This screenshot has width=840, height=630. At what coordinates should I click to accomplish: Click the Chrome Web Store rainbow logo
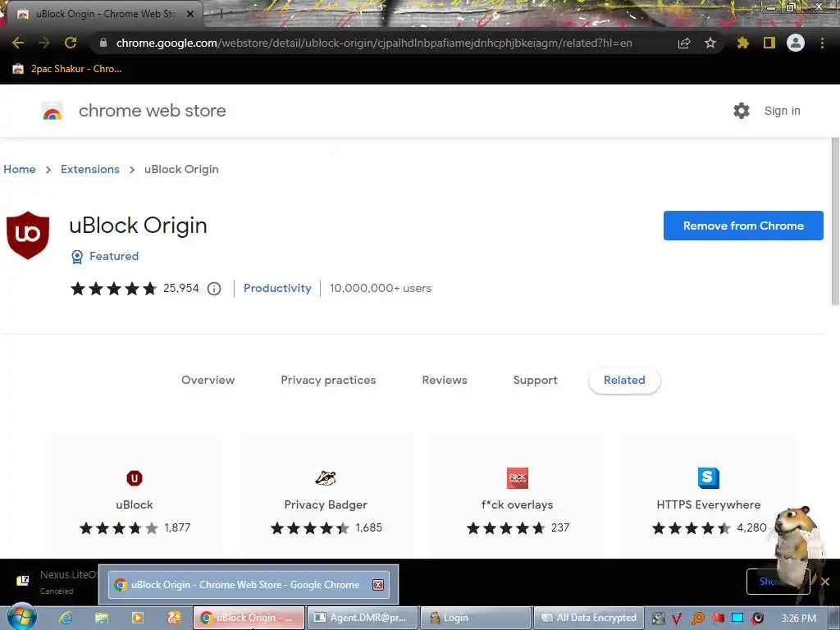coord(52,111)
